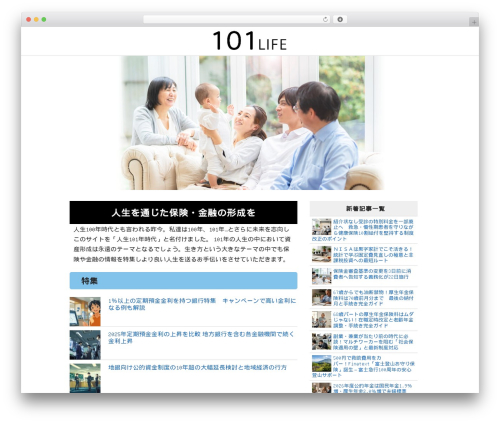This screenshot has height=423, width=500.
Task: Open the 2025年定期預金金利 comparison article
Action: [201, 337]
